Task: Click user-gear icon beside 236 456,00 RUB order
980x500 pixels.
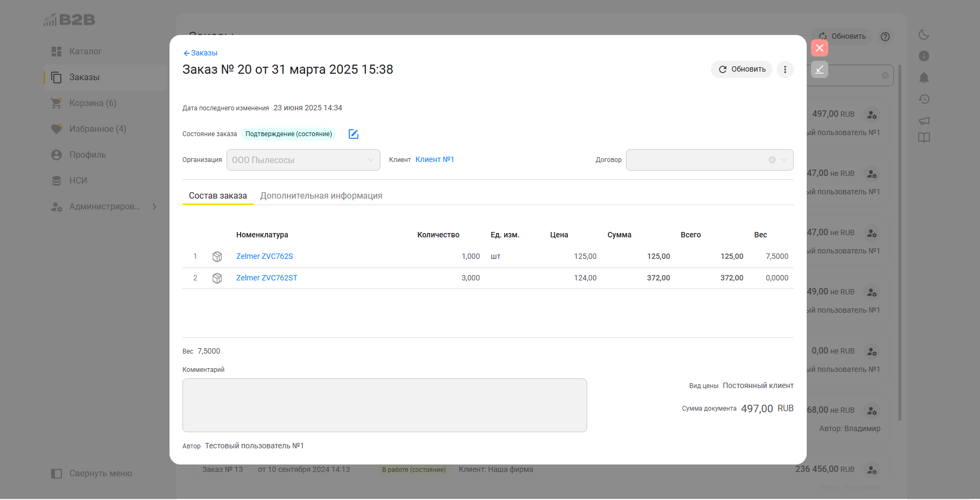Action: [x=872, y=470]
